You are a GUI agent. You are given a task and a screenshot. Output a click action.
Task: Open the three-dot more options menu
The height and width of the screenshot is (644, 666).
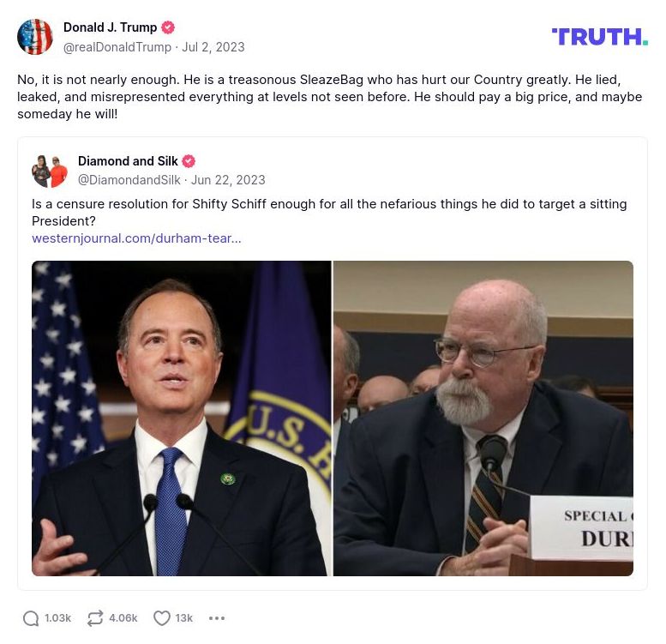coord(217,618)
